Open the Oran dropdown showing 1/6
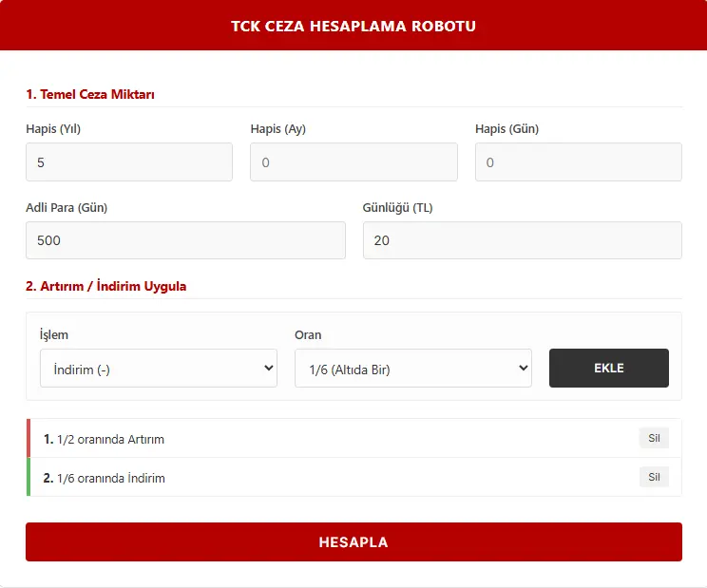 [413, 369]
